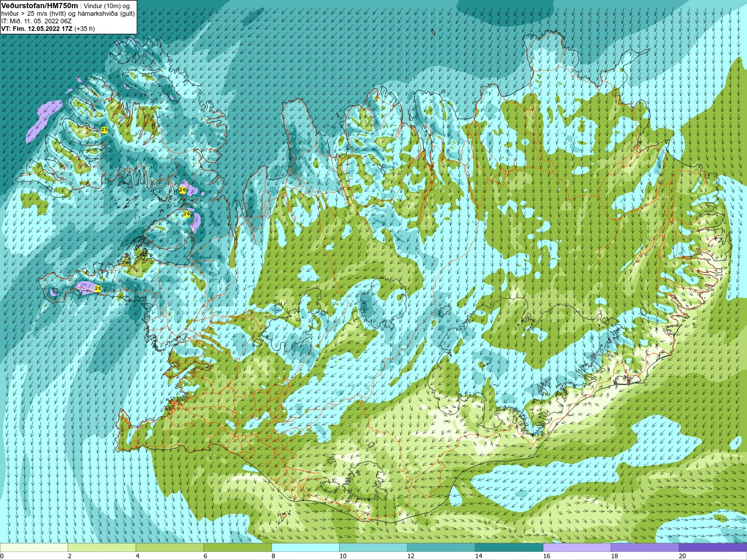
Task: Click the legend scale label '0'
Action: point(2,556)
